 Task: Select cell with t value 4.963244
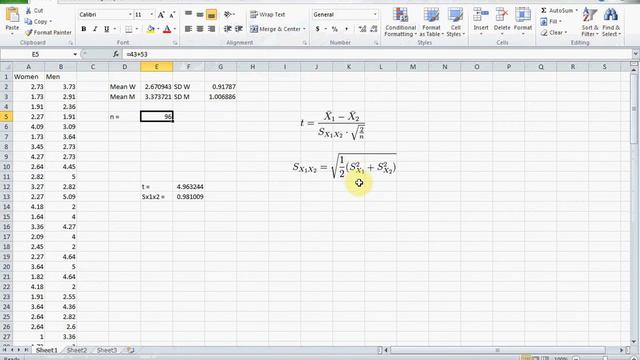pos(189,187)
